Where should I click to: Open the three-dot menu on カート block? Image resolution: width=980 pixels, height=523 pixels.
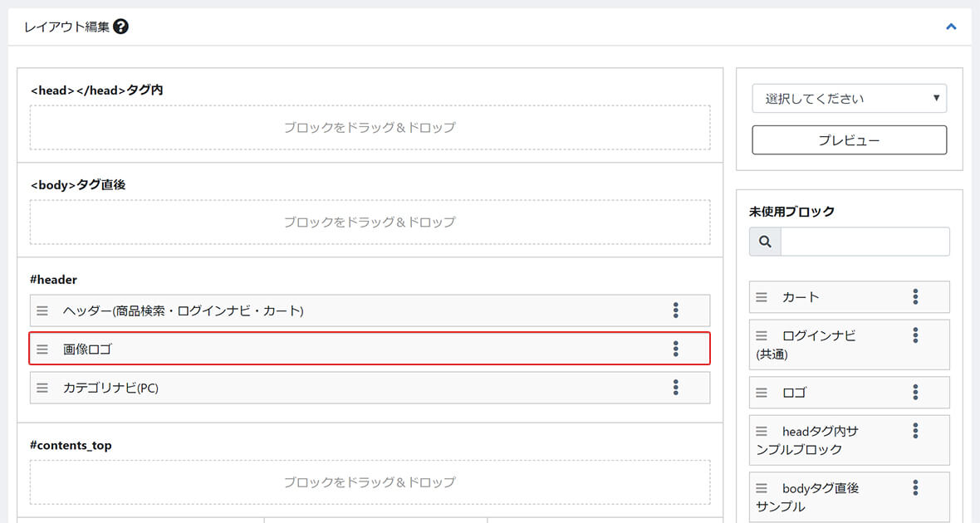pyautogui.click(x=914, y=296)
